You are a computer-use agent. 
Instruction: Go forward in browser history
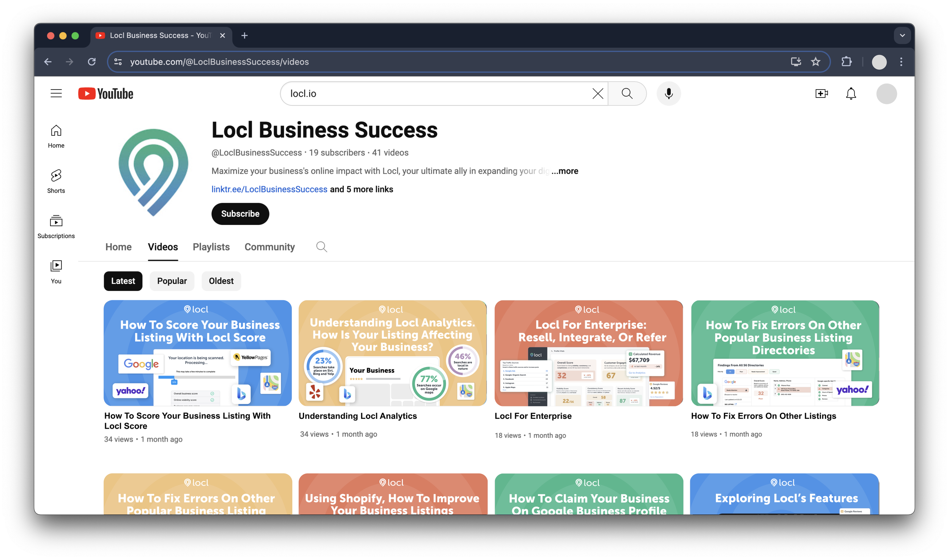[x=69, y=61]
